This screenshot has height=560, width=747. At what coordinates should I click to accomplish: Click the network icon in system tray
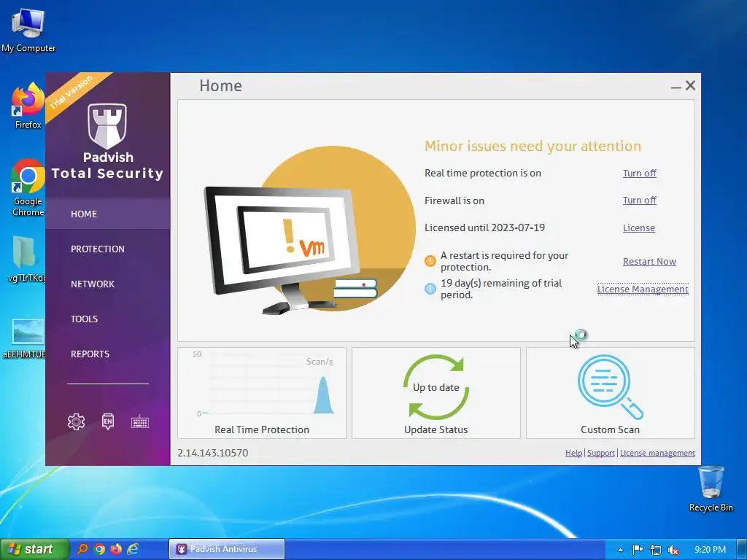click(x=656, y=550)
